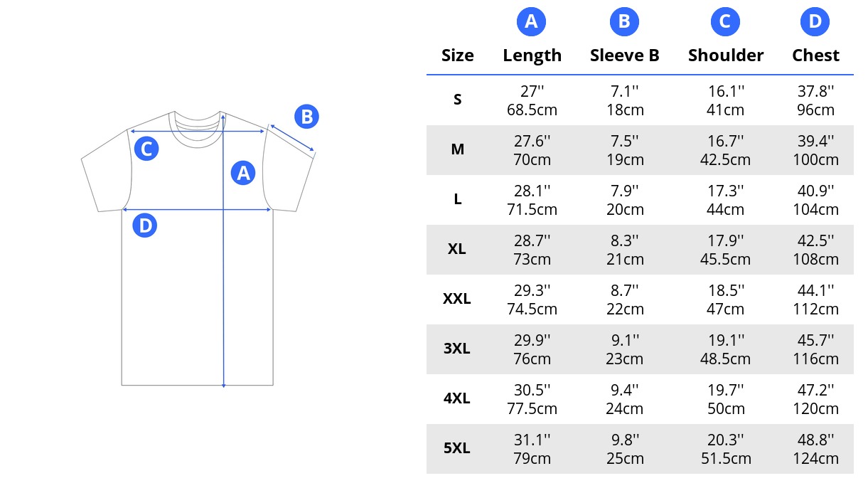This screenshot has width=868, height=498.
Task: Select the D marker on the shirt chest
Action: [x=145, y=226]
